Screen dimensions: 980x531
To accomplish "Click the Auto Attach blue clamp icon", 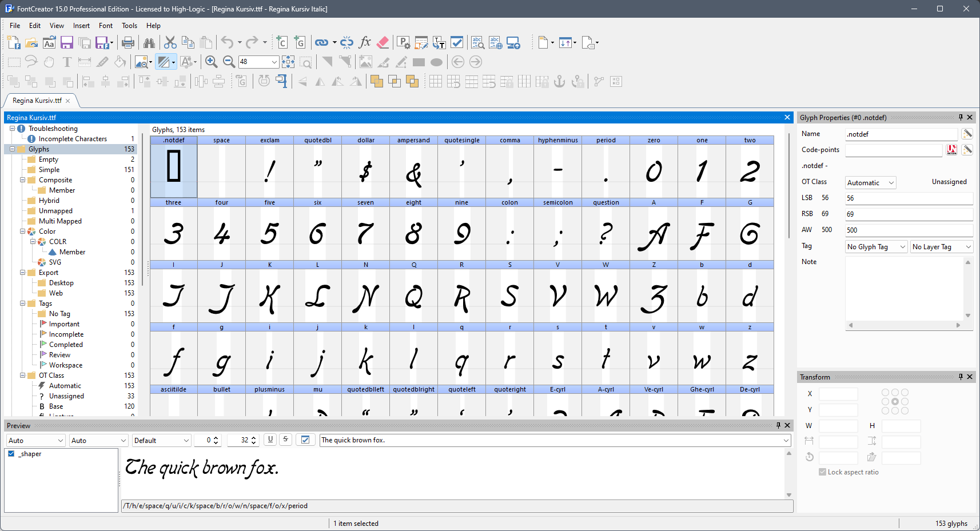I will pos(281,81).
